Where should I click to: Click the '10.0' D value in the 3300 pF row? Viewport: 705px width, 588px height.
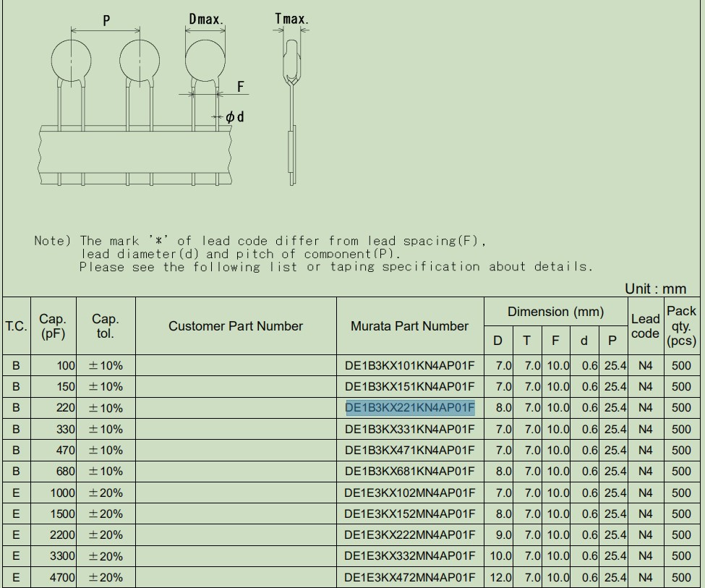click(x=501, y=556)
